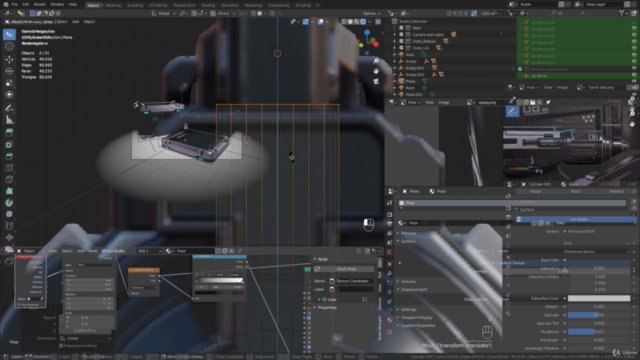Viewport: 640px width, 360px height.
Task: Activate the Move tool in viewport toolbar
Action: pos(9,60)
